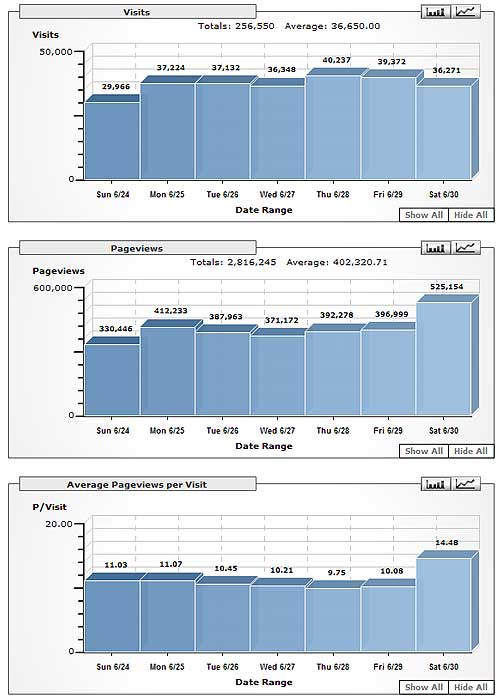
Task: Click the Pageviews totals text 2,816,245
Action: click(x=252, y=262)
